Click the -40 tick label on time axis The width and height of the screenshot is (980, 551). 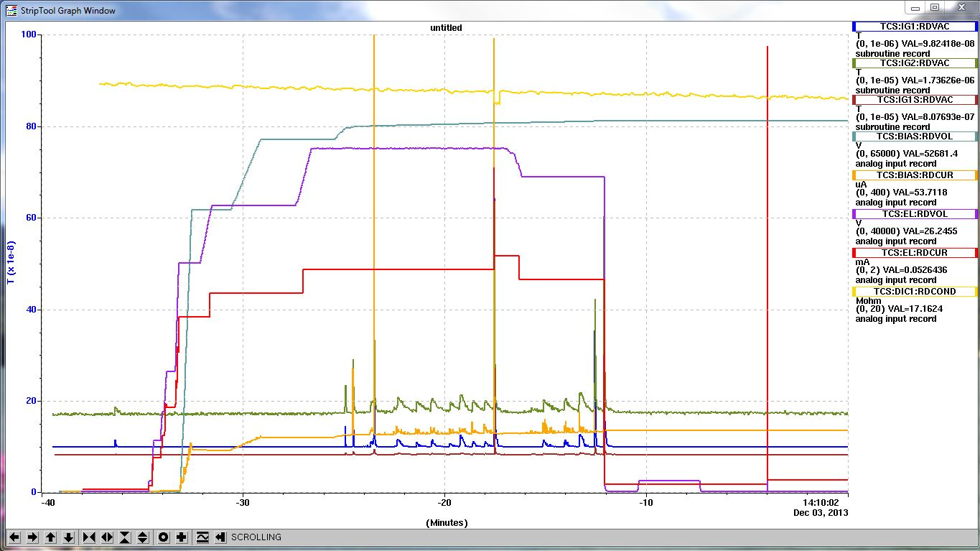coord(49,503)
